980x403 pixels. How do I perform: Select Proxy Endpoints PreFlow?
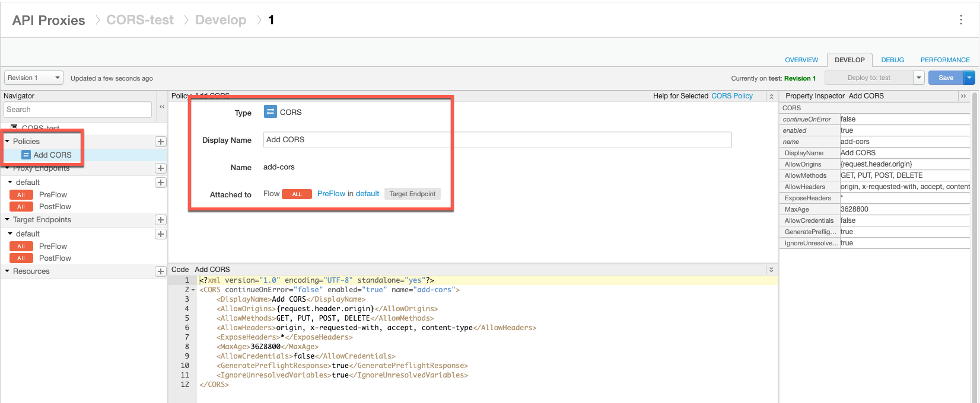(x=53, y=194)
